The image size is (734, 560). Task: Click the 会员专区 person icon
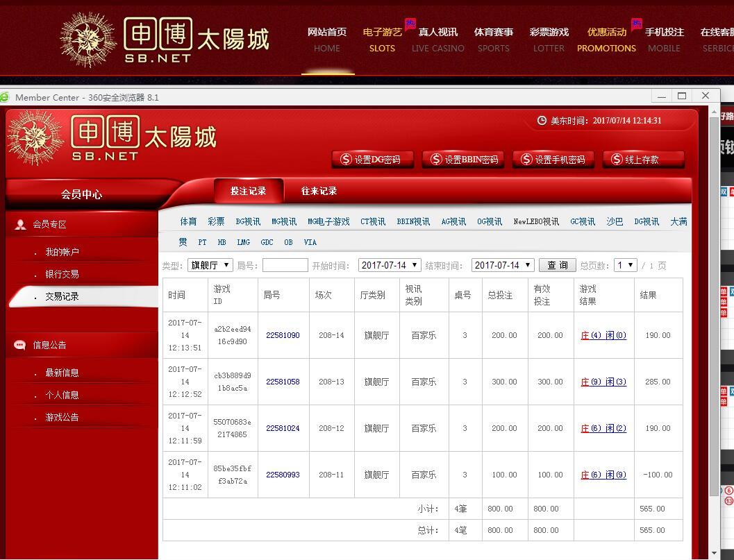pyautogui.click(x=21, y=224)
